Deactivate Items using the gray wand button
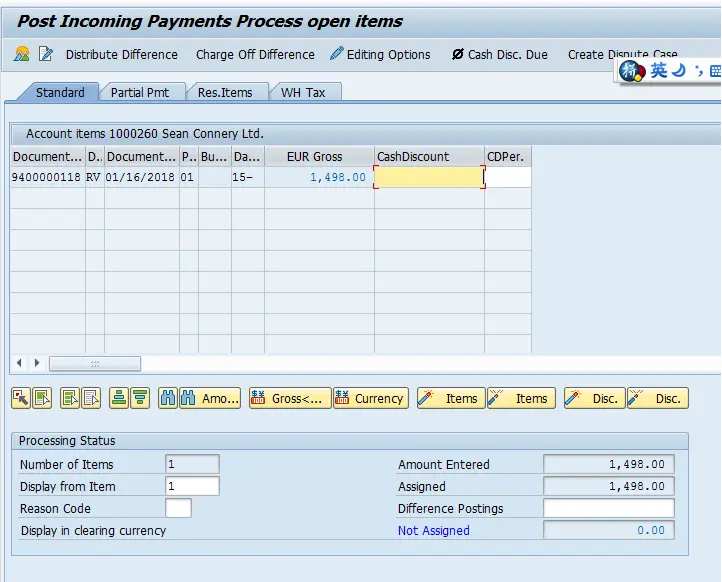Image resolution: width=722 pixels, height=582 pixels. pos(521,398)
